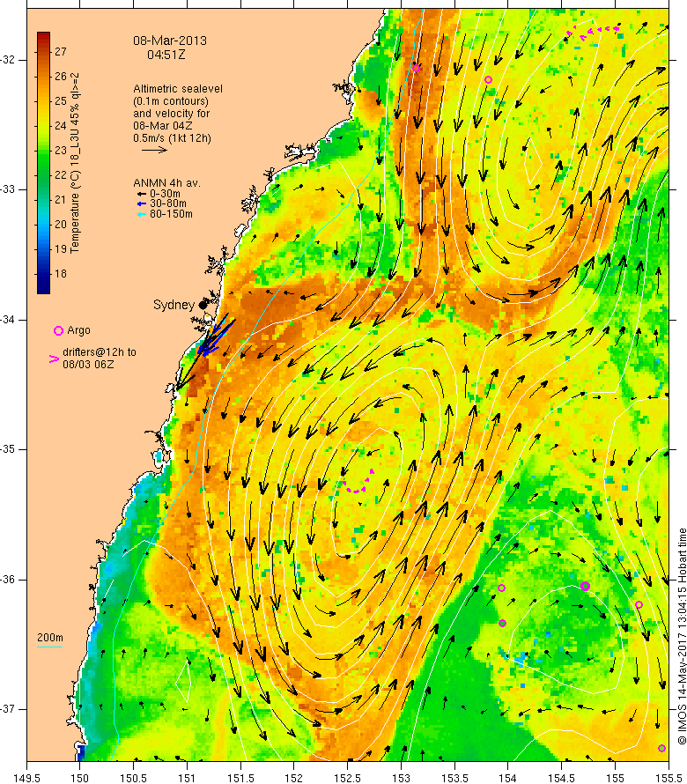Click the 30-80m blue legend arrow

pos(142,203)
